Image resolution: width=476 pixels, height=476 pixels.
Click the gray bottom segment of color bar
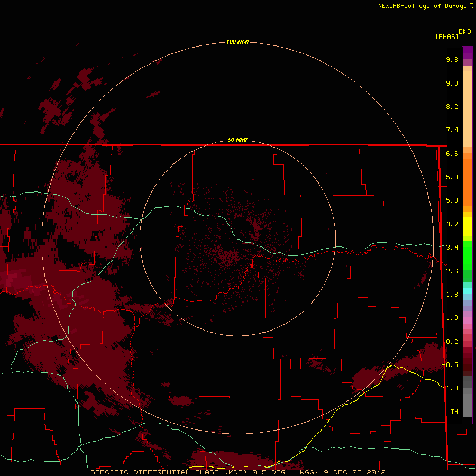tap(467, 404)
